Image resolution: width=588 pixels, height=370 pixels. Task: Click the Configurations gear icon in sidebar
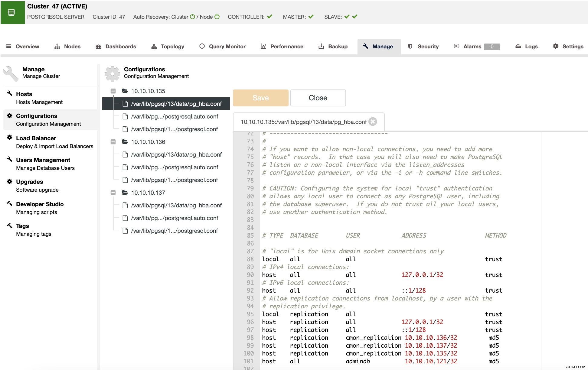tap(10, 115)
